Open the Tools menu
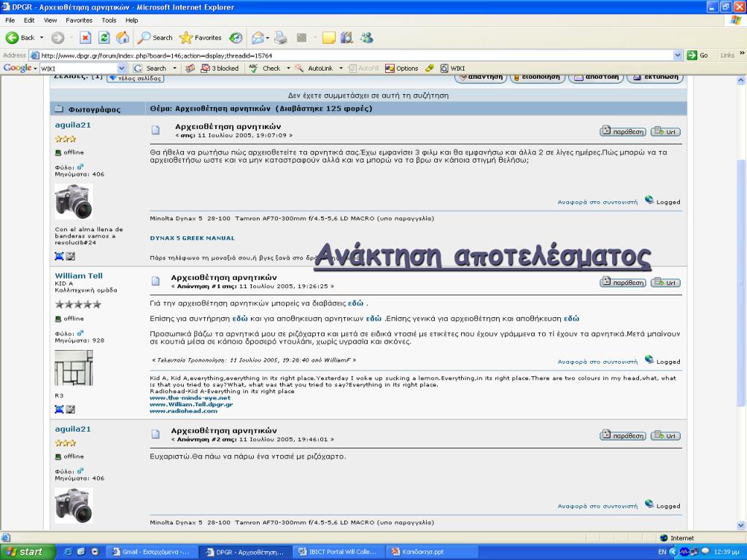Viewport: 747px width, 560px height. click(109, 20)
